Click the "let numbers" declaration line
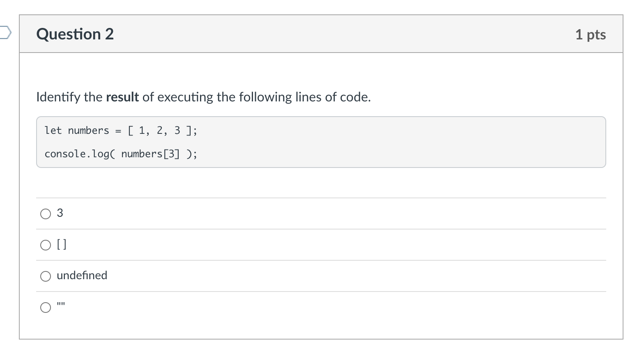The height and width of the screenshot is (349, 644). (121, 131)
